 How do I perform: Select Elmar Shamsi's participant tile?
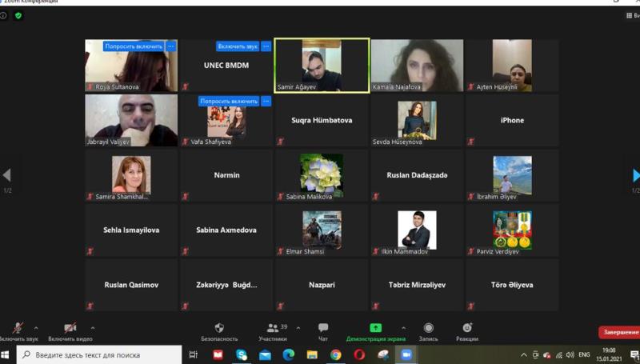[x=322, y=230]
